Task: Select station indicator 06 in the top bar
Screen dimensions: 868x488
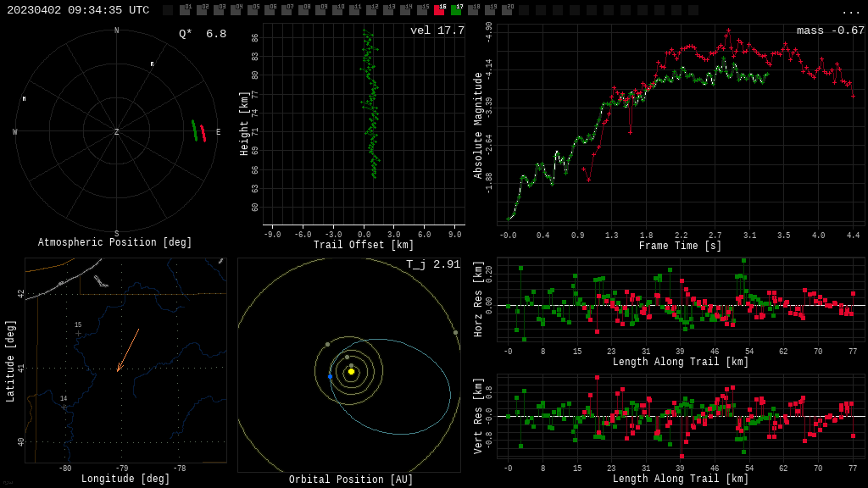Action: 270,9
